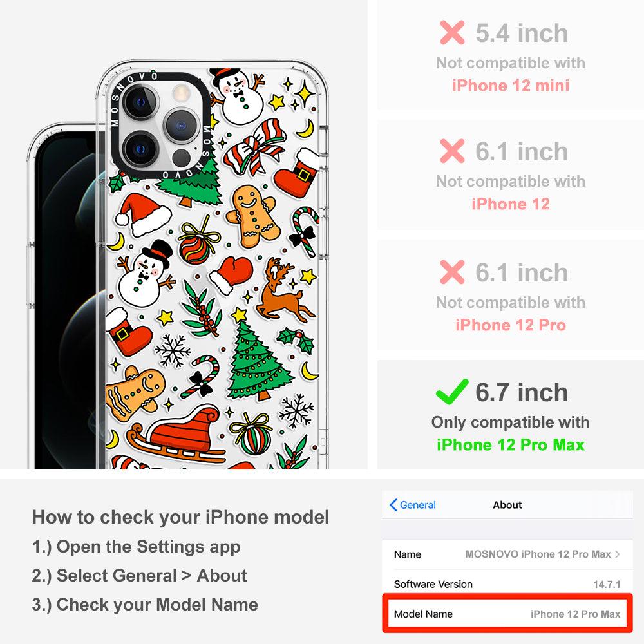This screenshot has height=644, width=644.
Task: Select the Model Name row
Action: coord(507,614)
